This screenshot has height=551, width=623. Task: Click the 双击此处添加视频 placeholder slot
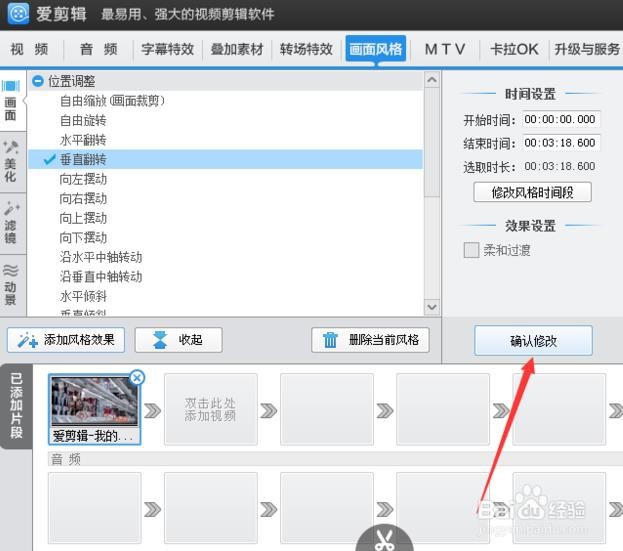(211, 409)
